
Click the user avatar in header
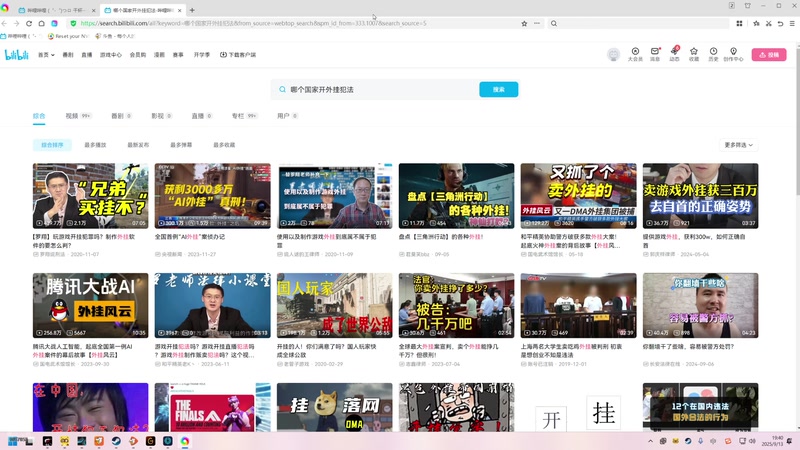tap(614, 54)
